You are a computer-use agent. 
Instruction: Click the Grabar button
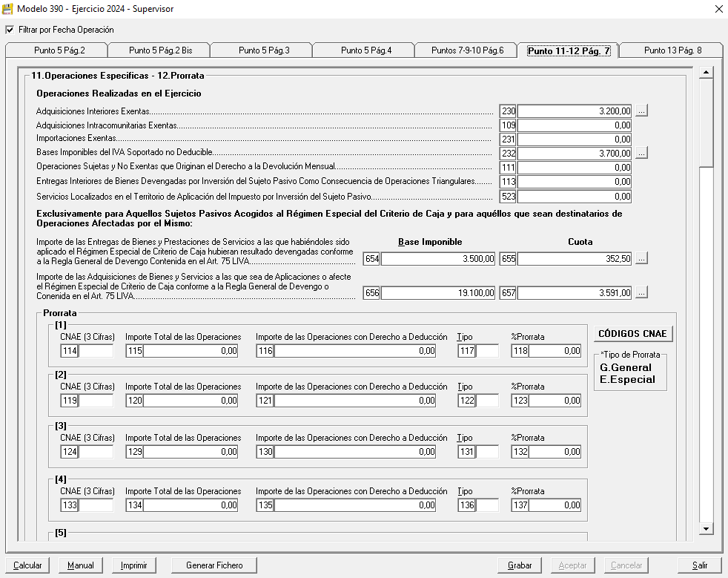pyautogui.click(x=520, y=565)
